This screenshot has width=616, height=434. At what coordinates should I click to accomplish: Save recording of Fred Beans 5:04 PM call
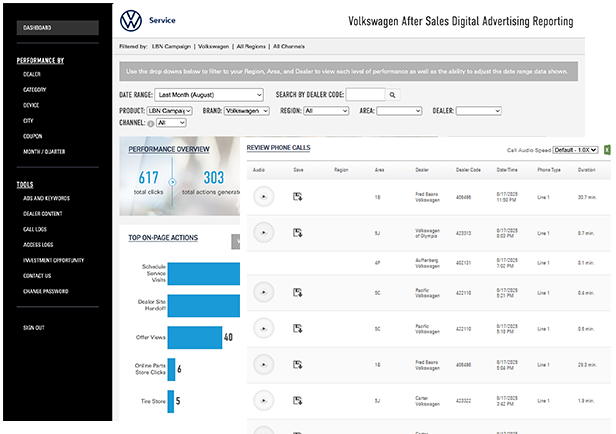pos(297,364)
